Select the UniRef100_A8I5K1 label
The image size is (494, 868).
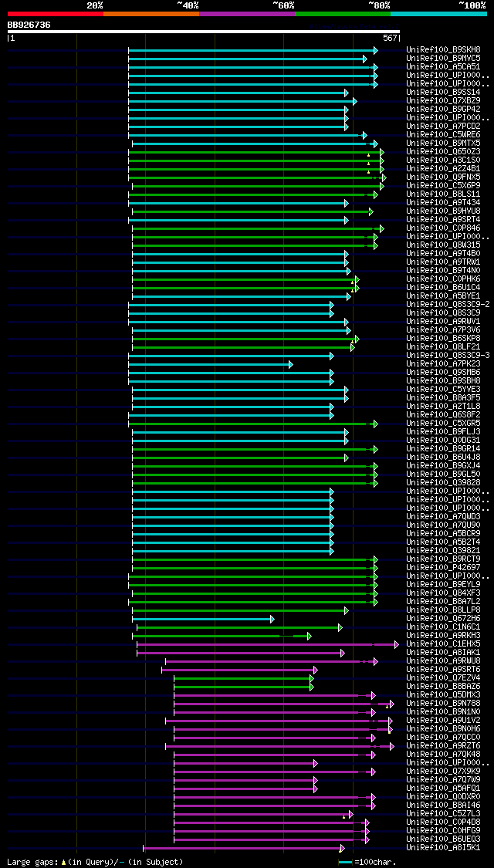[x=443, y=848]
